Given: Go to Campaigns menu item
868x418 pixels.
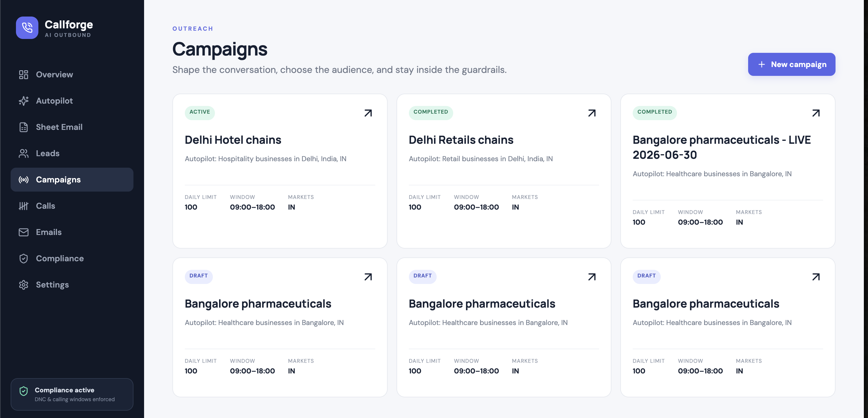Looking at the screenshot, I should pyautogui.click(x=72, y=179).
